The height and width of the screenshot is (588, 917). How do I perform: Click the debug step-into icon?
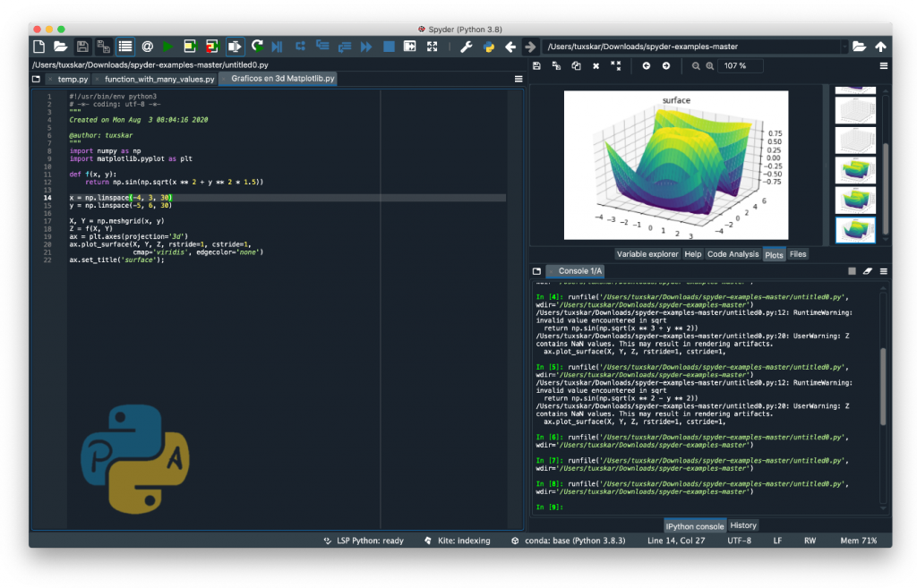tap(322, 47)
